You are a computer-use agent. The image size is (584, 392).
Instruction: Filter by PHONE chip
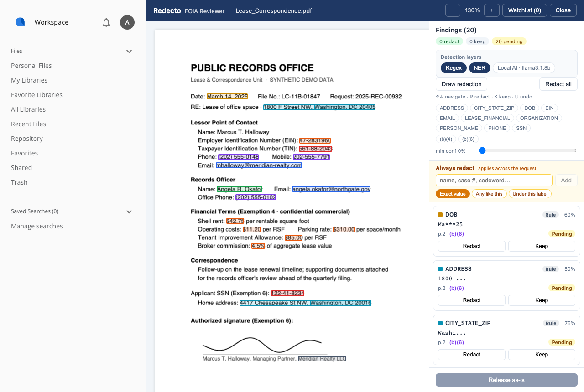point(497,128)
